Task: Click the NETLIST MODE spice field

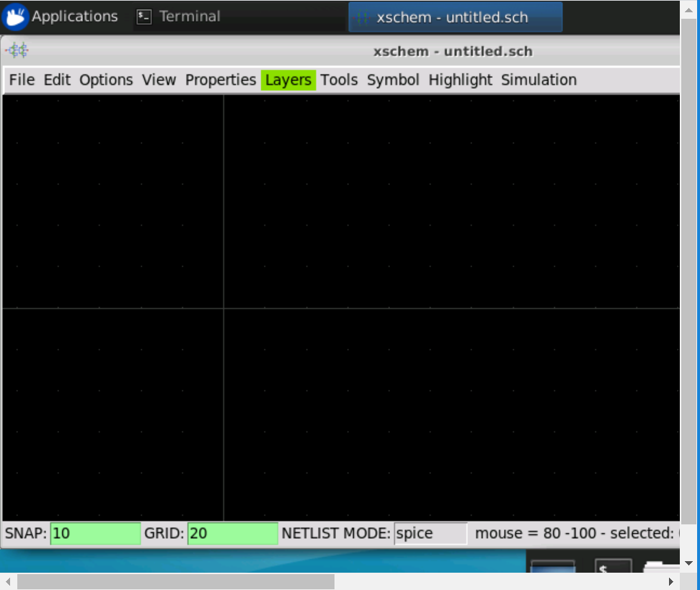Action: 429,533
